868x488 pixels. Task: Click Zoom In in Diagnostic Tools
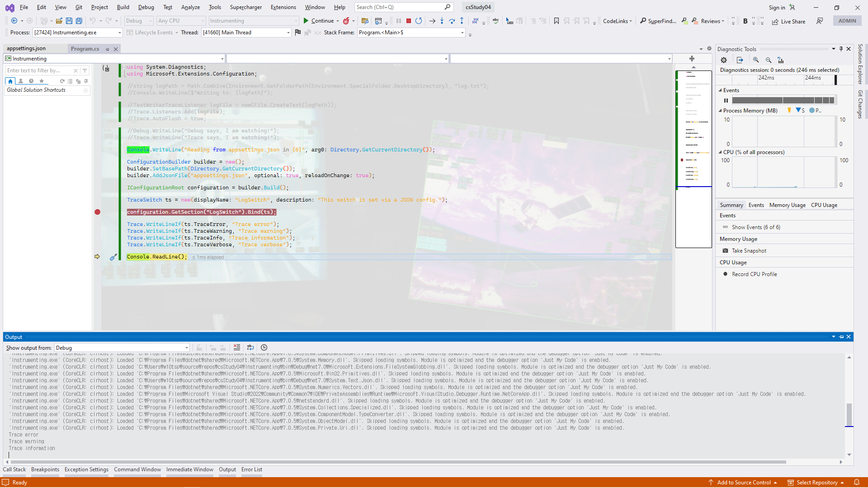coord(756,60)
